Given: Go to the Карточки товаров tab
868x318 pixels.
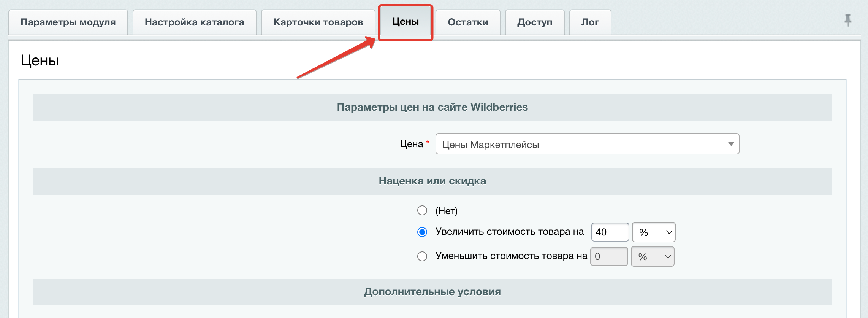Looking at the screenshot, I should (318, 22).
